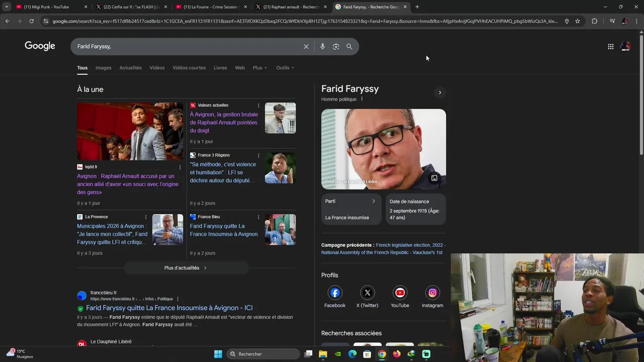
Task: Expand the Plus search filter dropdown
Action: coord(260,68)
